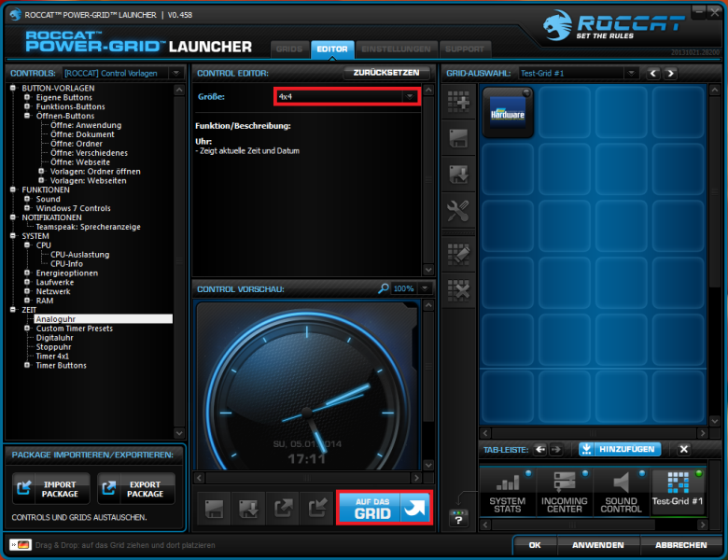
Task: Collapse Öffnen-Buttons node
Action: click(x=27, y=116)
